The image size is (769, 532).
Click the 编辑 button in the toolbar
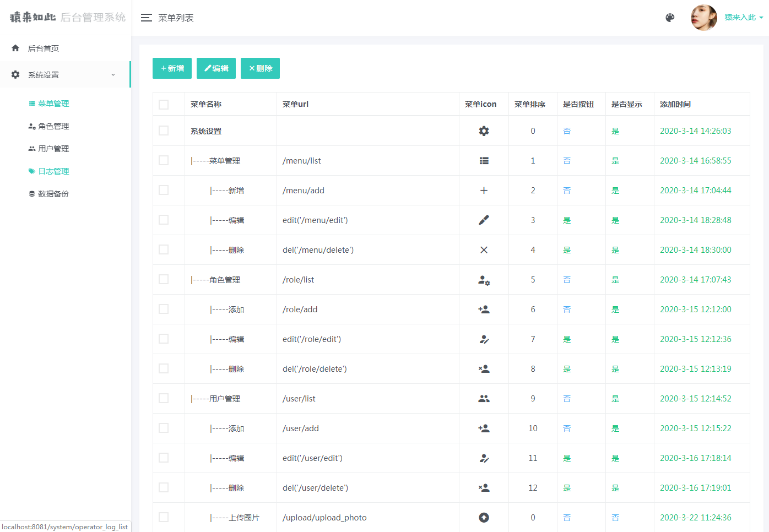(216, 68)
